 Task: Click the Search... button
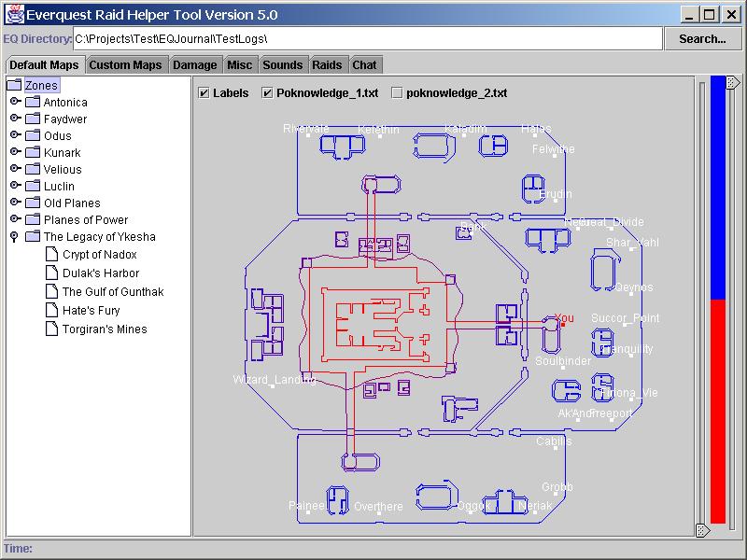coord(703,39)
